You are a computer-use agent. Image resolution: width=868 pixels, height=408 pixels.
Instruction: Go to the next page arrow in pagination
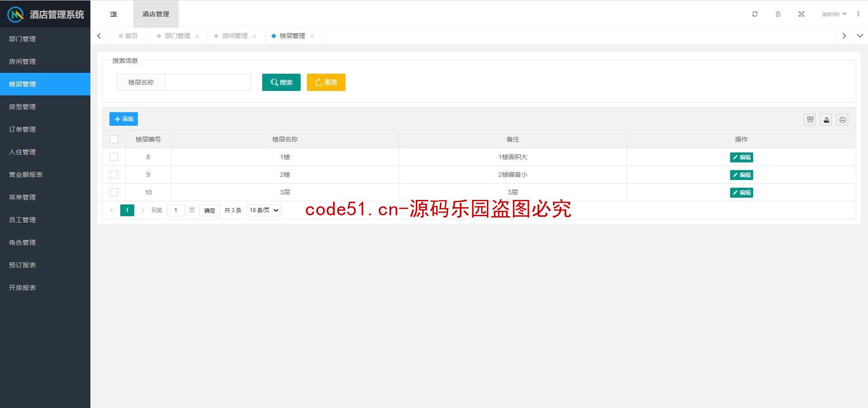(142, 210)
